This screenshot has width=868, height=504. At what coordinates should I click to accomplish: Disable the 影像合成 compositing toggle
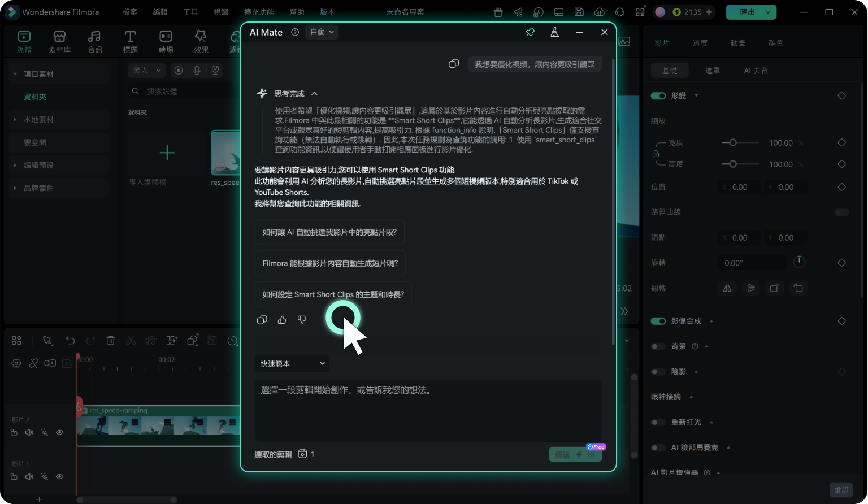click(658, 321)
